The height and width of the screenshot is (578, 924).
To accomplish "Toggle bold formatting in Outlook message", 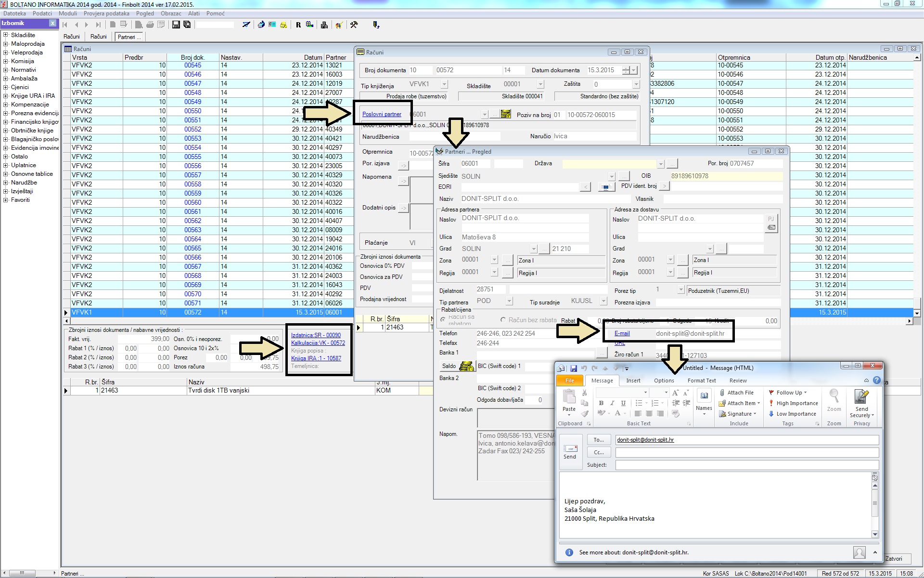I will click(601, 403).
